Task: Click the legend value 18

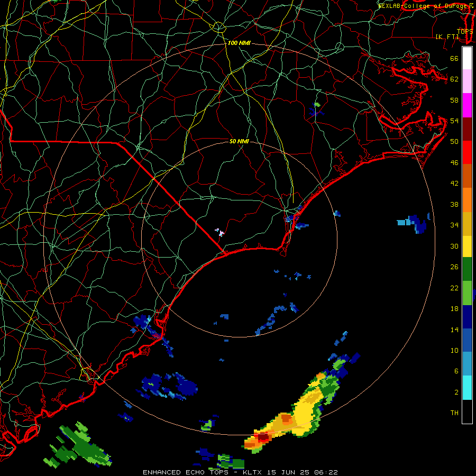Action: click(454, 309)
